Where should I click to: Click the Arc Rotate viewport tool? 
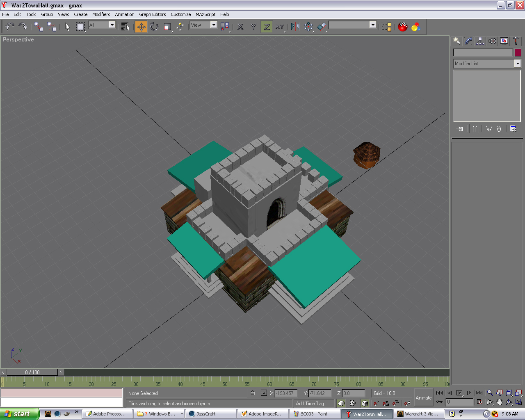pos(509,402)
